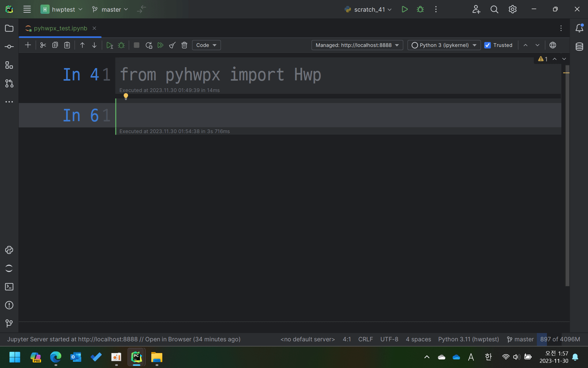Run cell and select below icon
The height and width of the screenshot is (368, 588).
coord(109,45)
